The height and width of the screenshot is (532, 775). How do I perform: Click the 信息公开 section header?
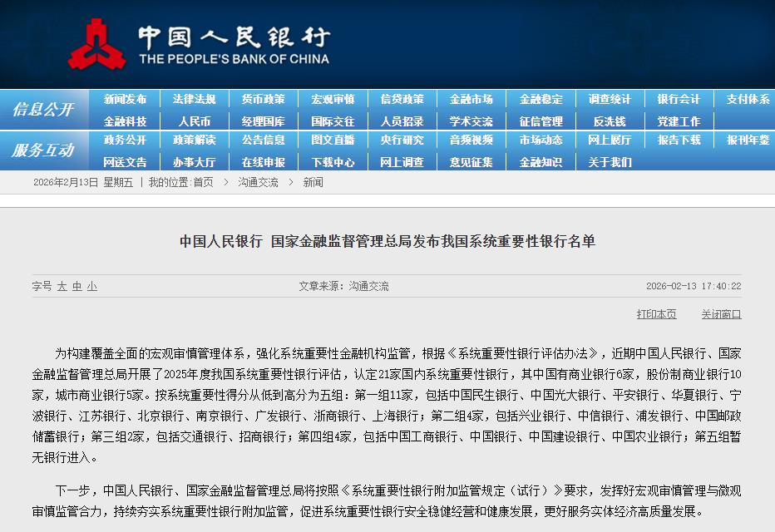(43, 109)
